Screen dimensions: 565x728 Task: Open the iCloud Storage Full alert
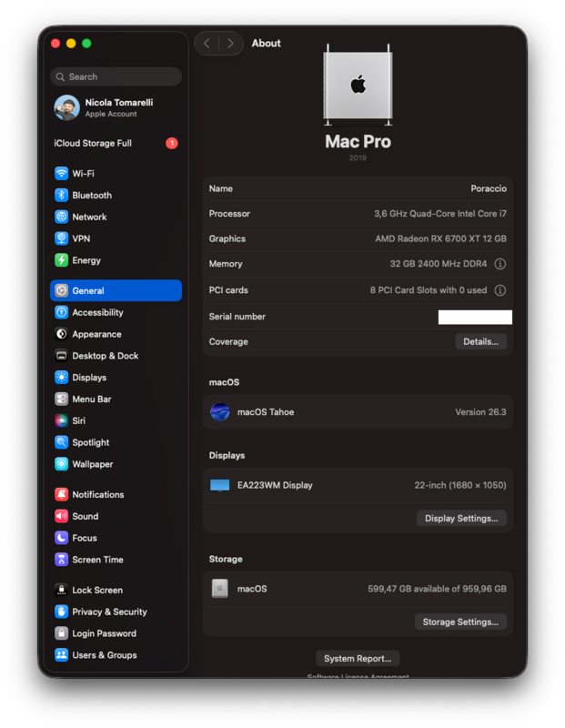pyautogui.click(x=116, y=143)
